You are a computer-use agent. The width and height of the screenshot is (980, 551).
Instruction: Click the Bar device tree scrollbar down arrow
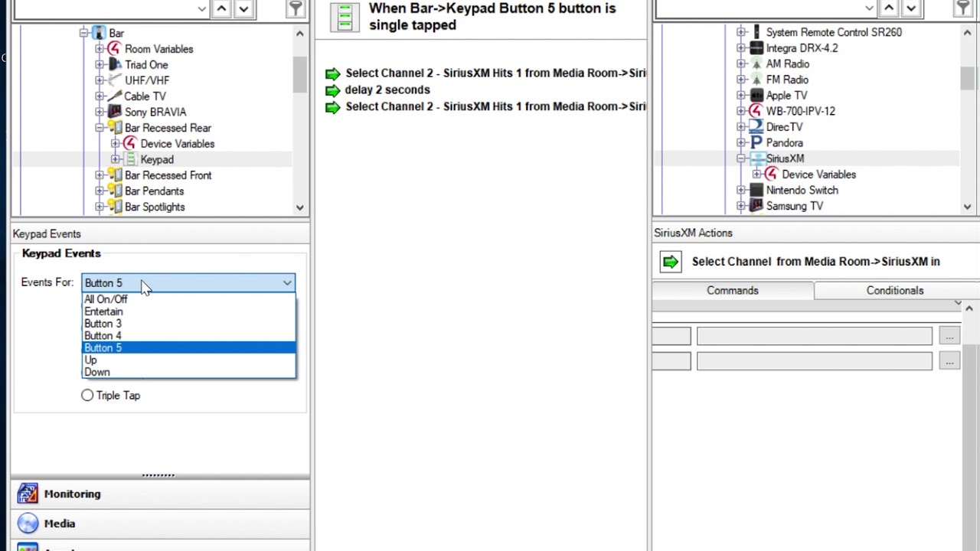299,207
